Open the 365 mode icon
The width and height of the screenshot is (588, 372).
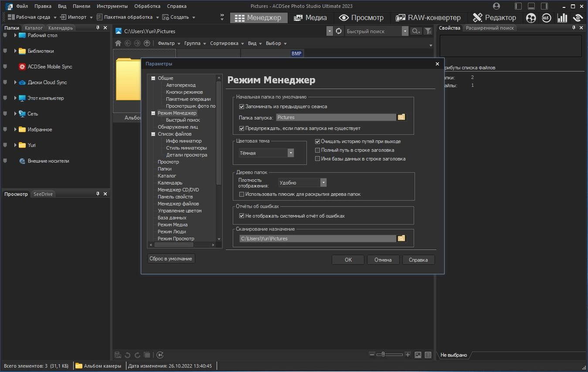[546, 18]
